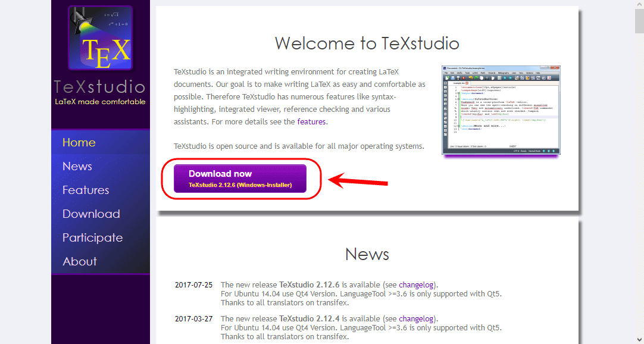The image size is (644, 344).
Task: Open changelog link for TeXstudio 2.12.6
Action: [416, 284]
